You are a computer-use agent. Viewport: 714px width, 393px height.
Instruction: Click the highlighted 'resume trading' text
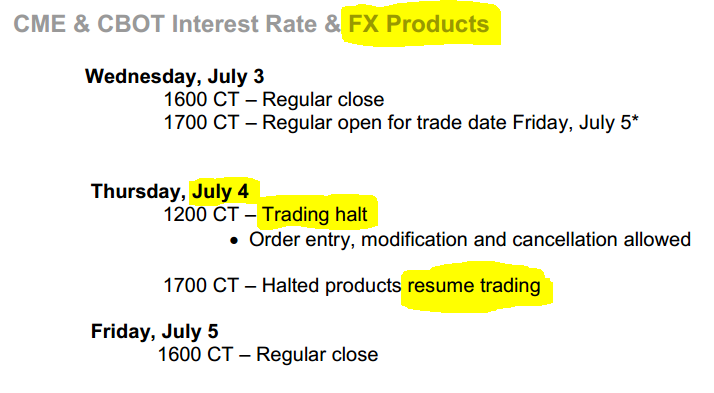point(474,286)
